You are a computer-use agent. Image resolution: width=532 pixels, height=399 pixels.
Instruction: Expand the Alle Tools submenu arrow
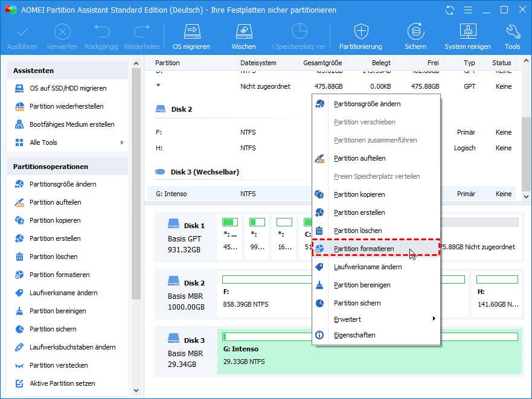pyautogui.click(x=122, y=142)
